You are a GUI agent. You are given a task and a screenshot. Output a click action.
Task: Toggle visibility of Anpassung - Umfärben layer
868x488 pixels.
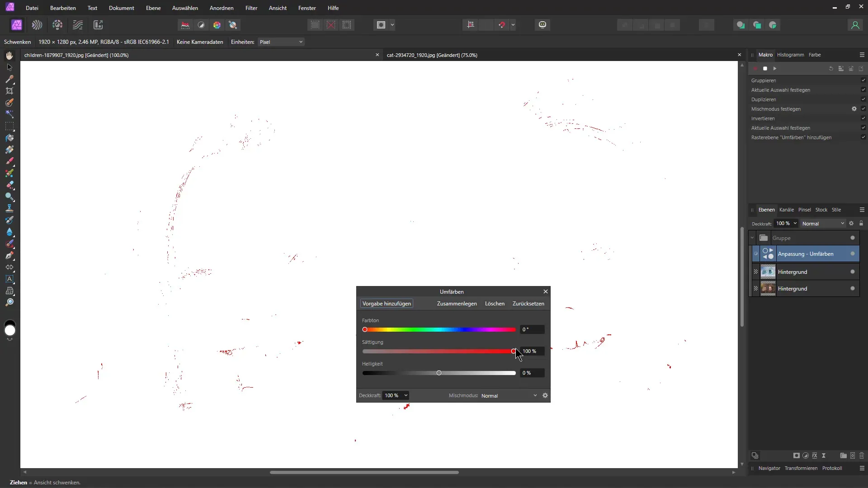853,254
